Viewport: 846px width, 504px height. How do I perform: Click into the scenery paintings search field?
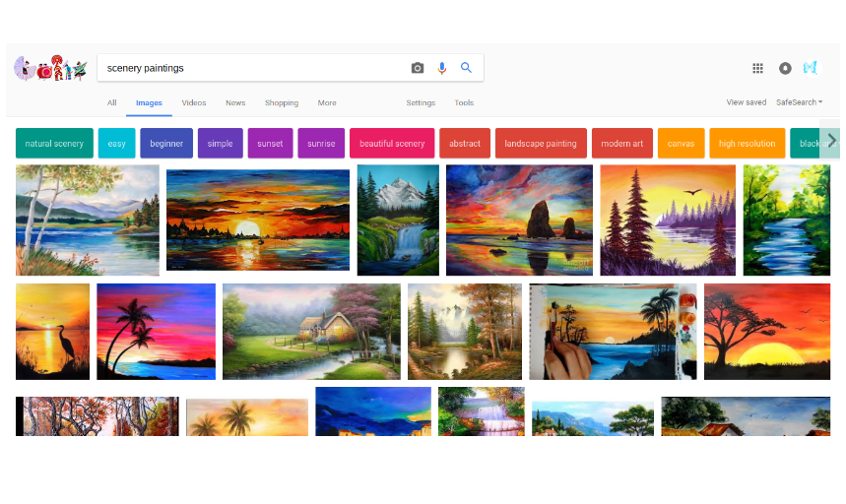[x=251, y=68]
